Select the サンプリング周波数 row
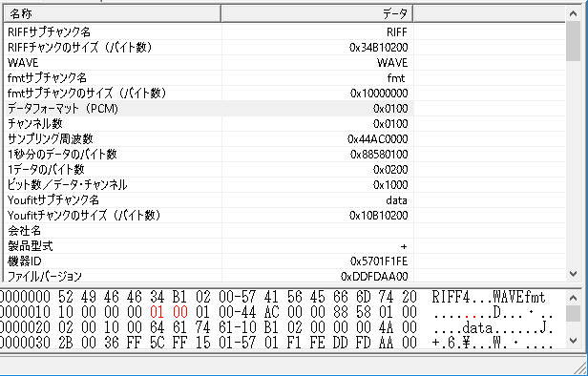The height and width of the screenshot is (376, 588). point(284,139)
